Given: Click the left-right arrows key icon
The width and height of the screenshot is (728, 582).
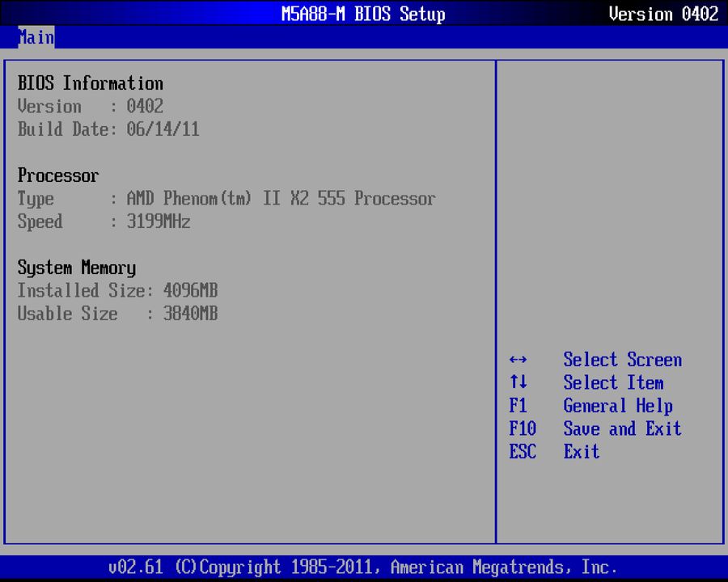Looking at the screenshot, I should pos(518,360).
